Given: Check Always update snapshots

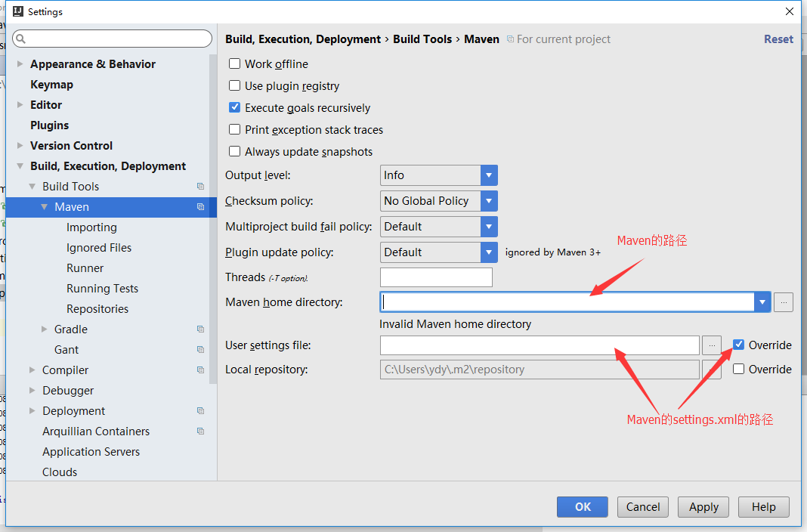Looking at the screenshot, I should point(235,151).
